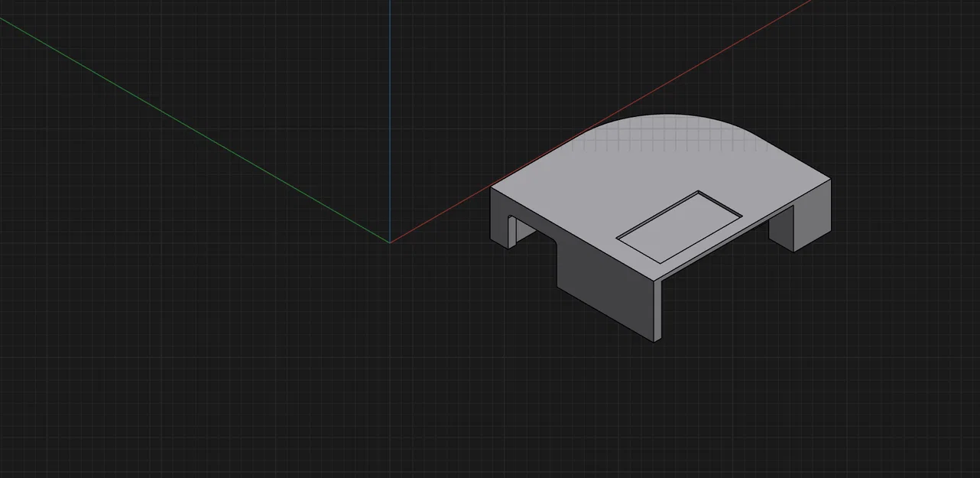Select the narrow front-right corner face of the model
The height and width of the screenshot is (478, 980).
click(659, 311)
